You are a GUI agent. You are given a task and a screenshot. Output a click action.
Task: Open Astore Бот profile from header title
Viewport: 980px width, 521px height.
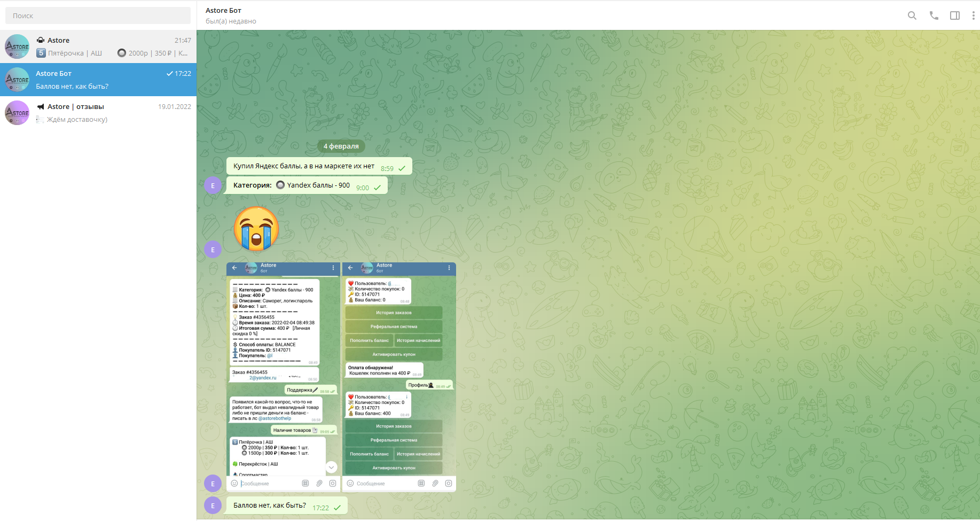(x=223, y=10)
